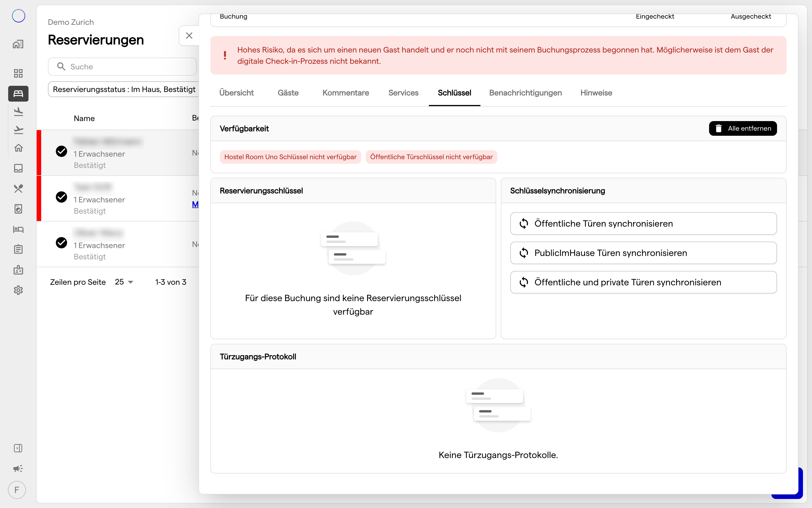Open arrivals via the landing plane icon
This screenshot has width=812, height=508.
18,111
